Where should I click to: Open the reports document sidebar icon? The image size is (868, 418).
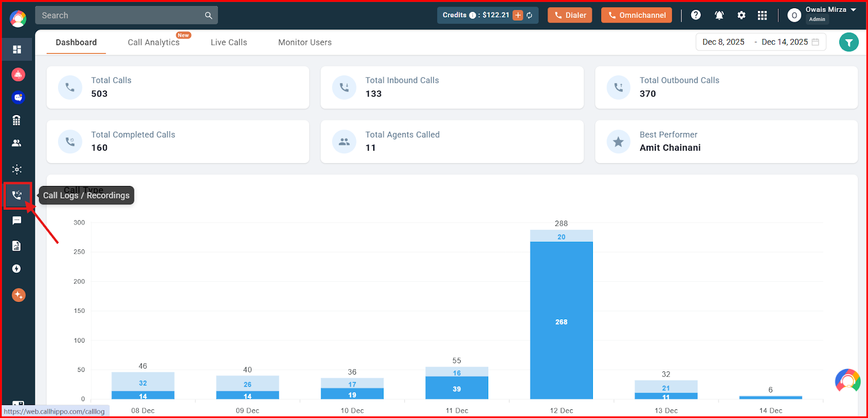click(x=17, y=246)
